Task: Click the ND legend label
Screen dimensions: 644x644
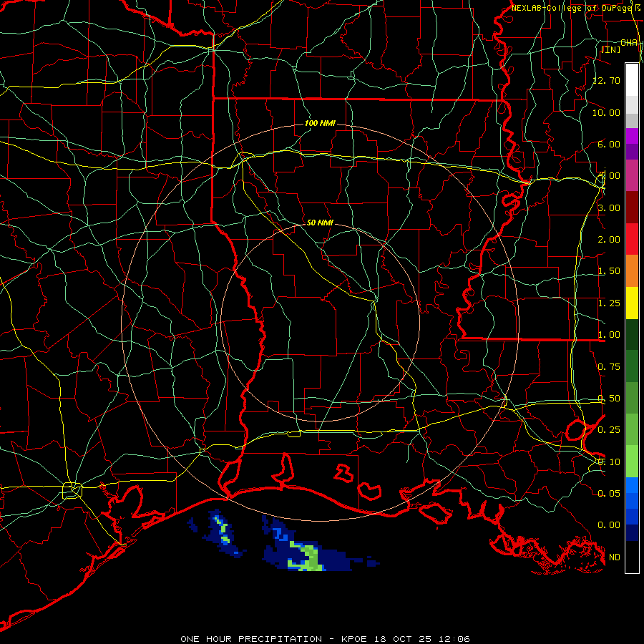Action: coord(615,557)
